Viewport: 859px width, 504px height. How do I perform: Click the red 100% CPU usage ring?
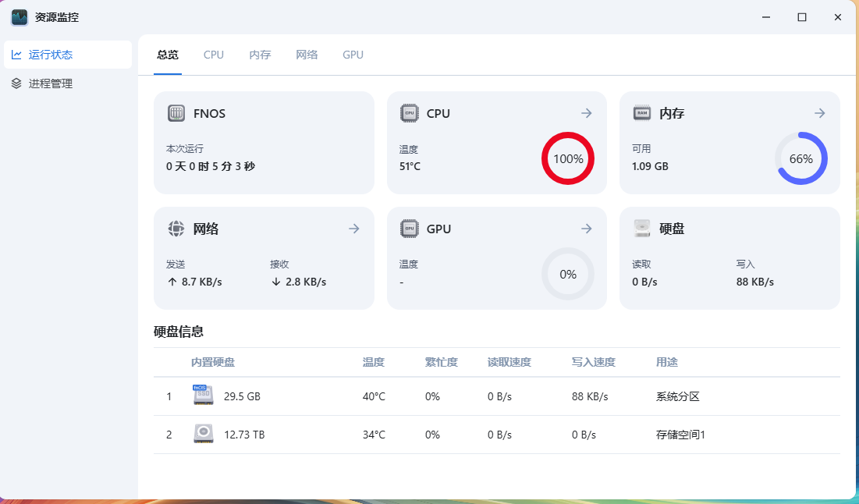568,158
